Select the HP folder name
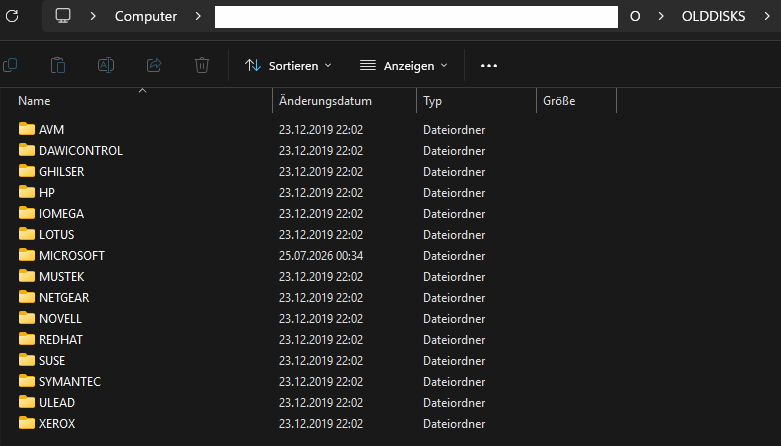781x446 pixels. point(47,192)
